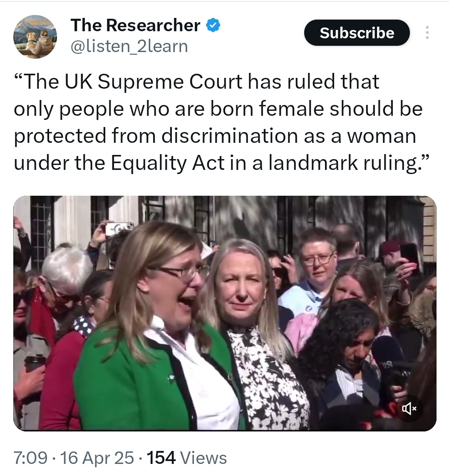Unmute the video with the speaker icon
Screen dimensions: 449x476
tap(409, 408)
